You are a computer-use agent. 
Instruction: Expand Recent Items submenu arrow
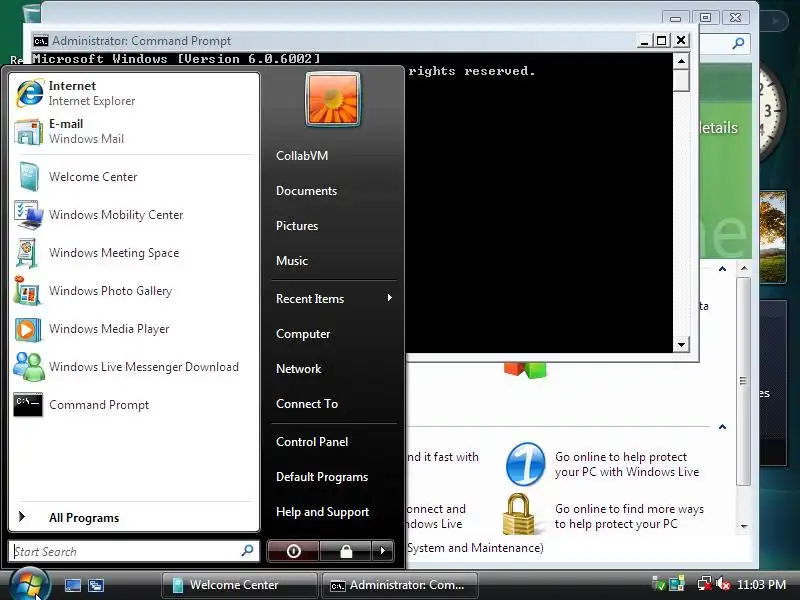coord(389,298)
